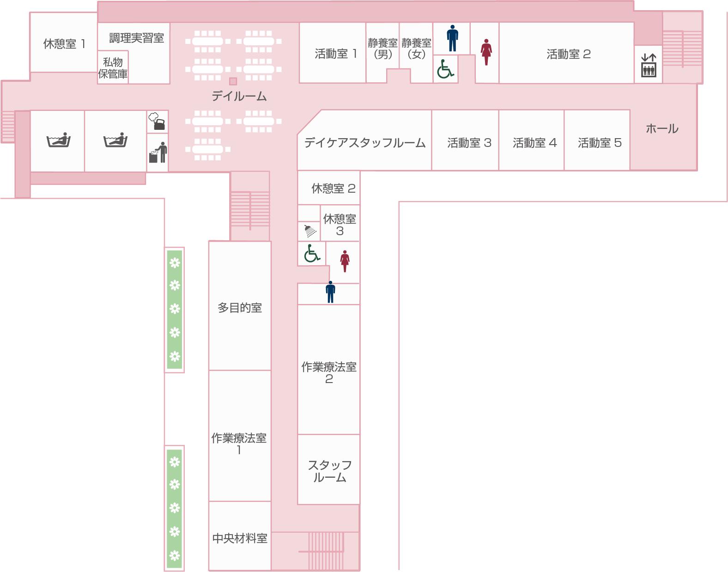Click the men's restroom icon near 静養室(女)
The height and width of the screenshot is (572, 728).
click(x=453, y=38)
